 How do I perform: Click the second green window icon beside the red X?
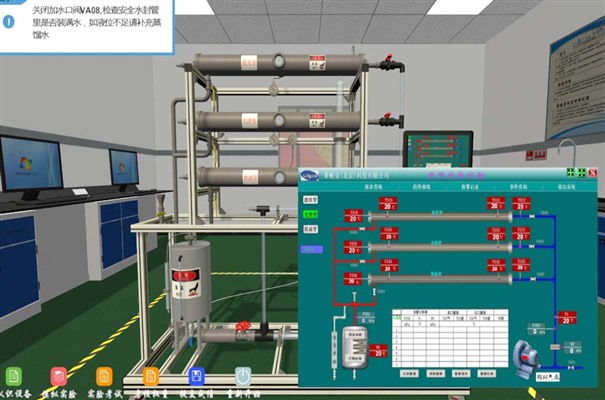pos(581,173)
